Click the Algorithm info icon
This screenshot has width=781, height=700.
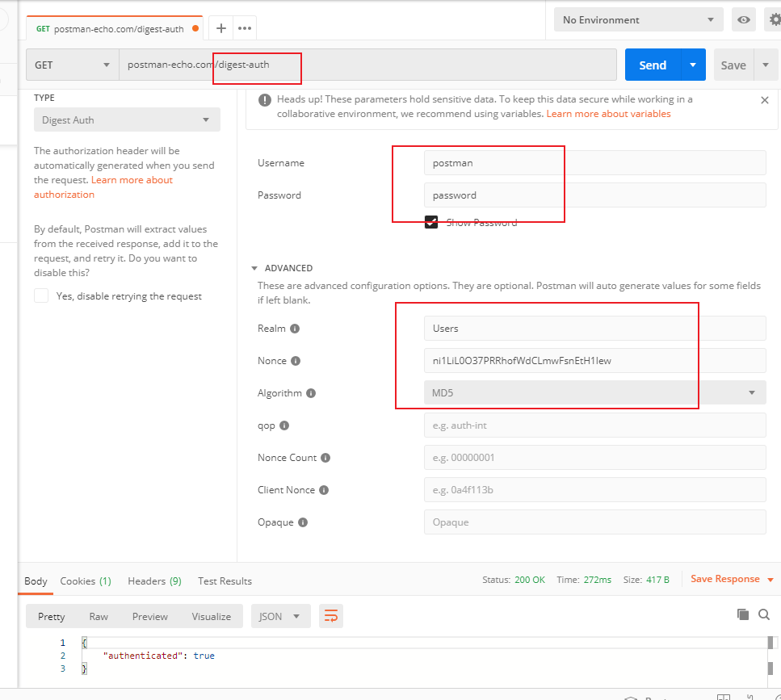311,393
